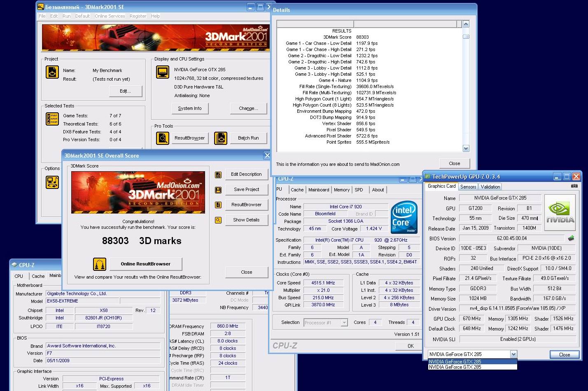Click the System Info button
Image resolution: width=588 pixels, height=391 pixels.
pyautogui.click(x=190, y=108)
